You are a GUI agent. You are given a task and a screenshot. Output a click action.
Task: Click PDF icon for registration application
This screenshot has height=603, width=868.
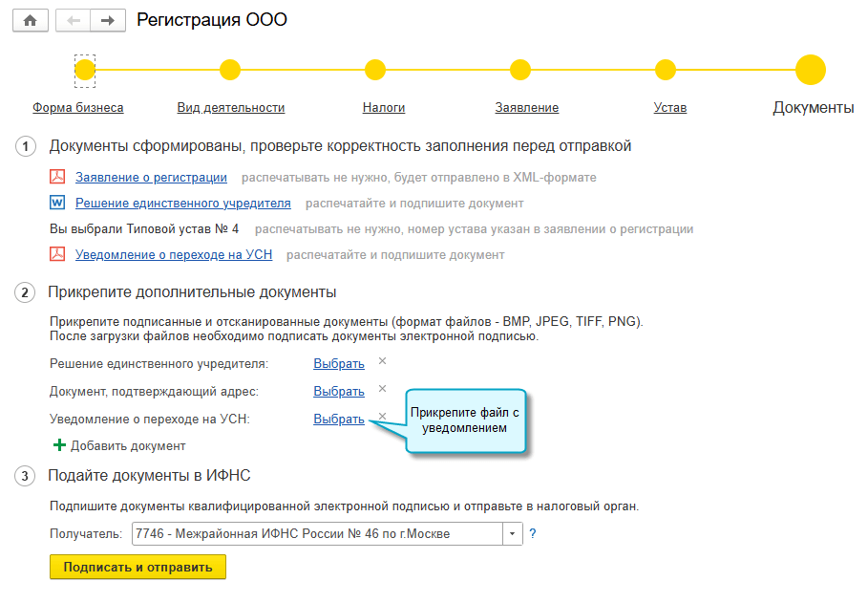pos(57,177)
